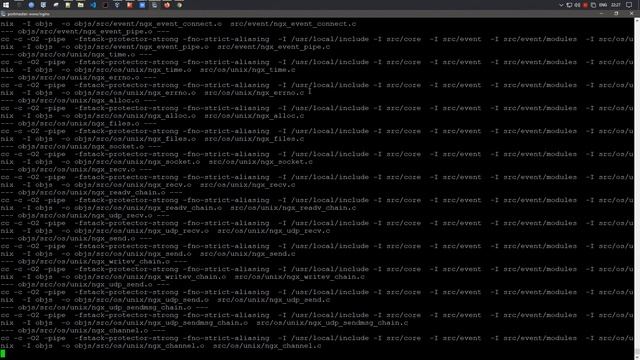Click the terminal window's title bar icon
This screenshot has width=640, height=360.
click(x=3, y=14)
